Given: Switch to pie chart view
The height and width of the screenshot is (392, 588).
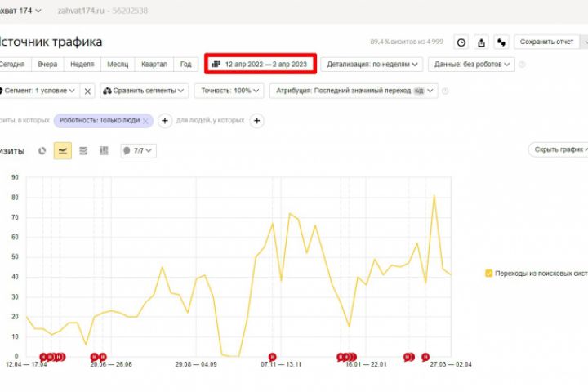Looking at the screenshot, I should 42,151.
